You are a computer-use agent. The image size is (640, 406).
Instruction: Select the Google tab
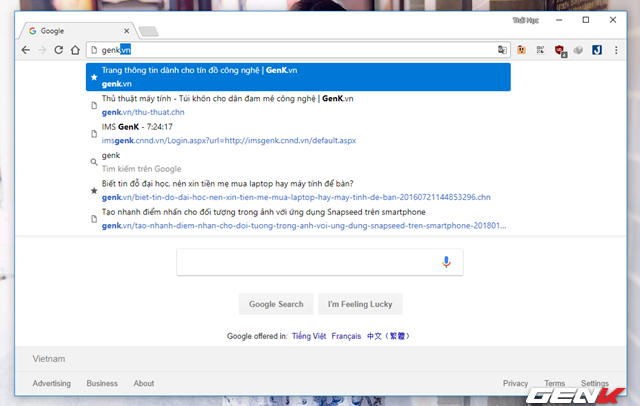point(78,31)
